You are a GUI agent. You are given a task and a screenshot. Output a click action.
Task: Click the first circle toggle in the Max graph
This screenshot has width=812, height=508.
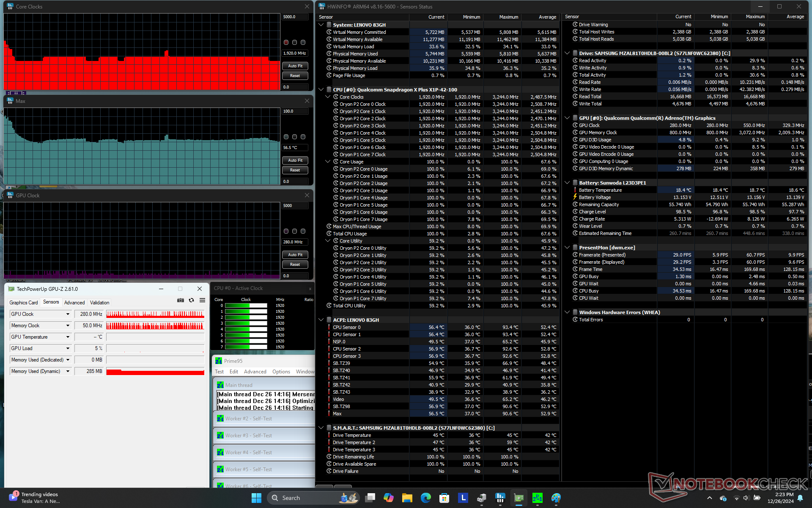(x=286, y=137)
